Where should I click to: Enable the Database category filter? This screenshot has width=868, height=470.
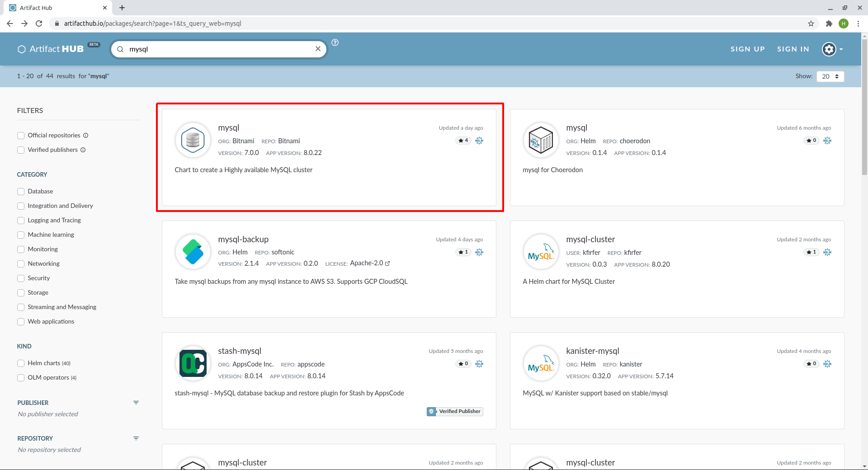pyautogui.click(x=21, y=192)
